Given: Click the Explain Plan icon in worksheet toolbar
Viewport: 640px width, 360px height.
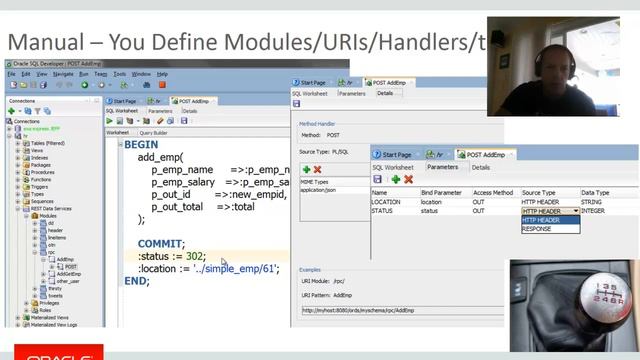Looking at the screenshot, I should pos(130,121).
